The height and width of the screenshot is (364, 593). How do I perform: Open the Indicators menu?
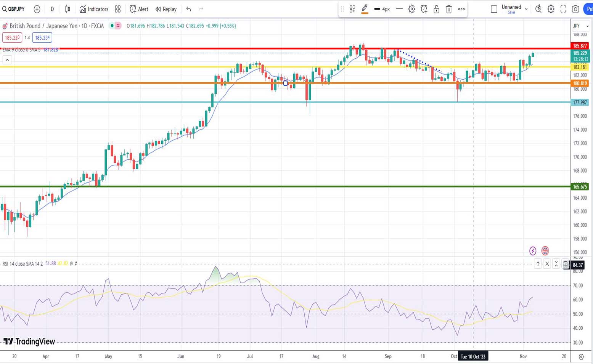coord(94,9)
